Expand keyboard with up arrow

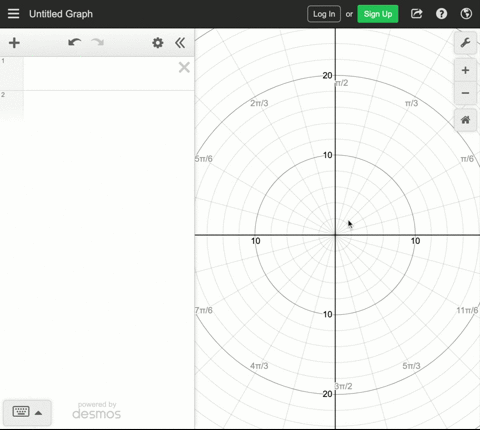pyautogui.click(x=39, y=413)
